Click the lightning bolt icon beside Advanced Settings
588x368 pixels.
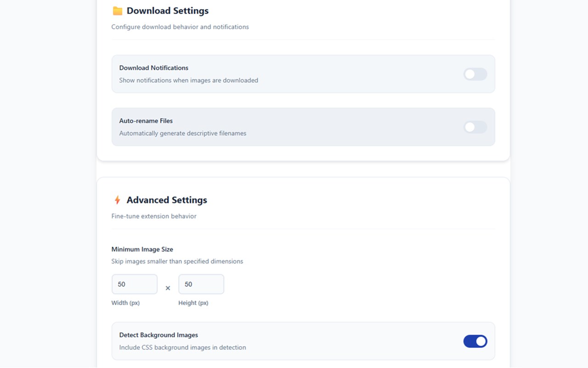117,200
